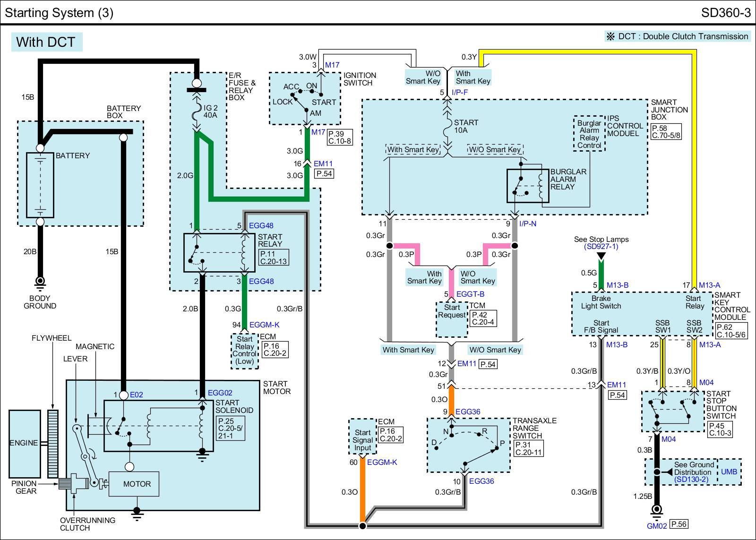Select the flywheel graphic beside the engine
This screenshot has width=756, height=540.
tap(52, 444)
